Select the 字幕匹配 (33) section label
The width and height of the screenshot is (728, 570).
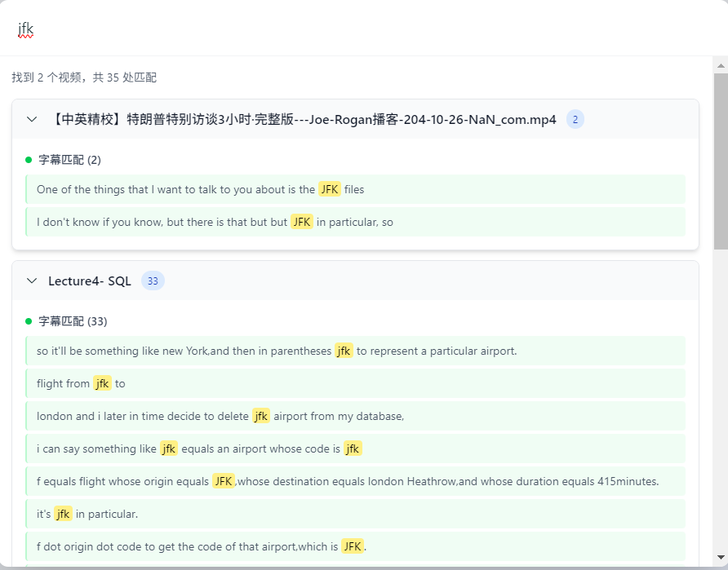(73, 321)
